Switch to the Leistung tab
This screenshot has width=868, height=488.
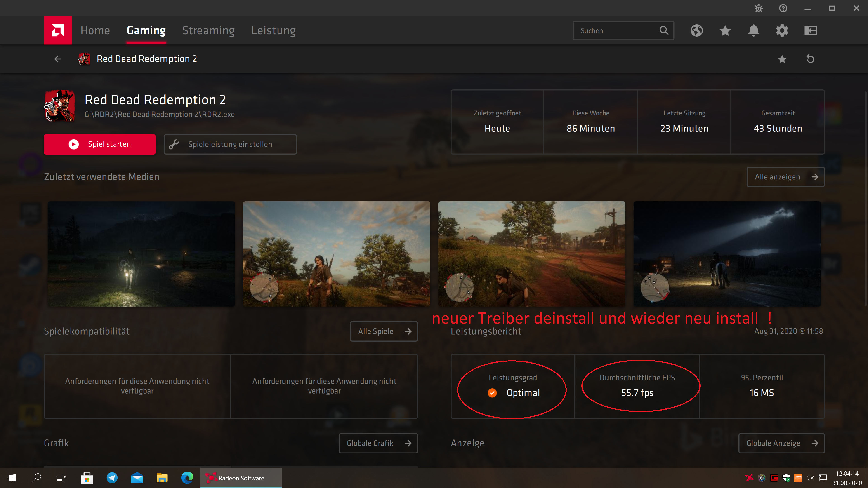(x=274, y=30)
